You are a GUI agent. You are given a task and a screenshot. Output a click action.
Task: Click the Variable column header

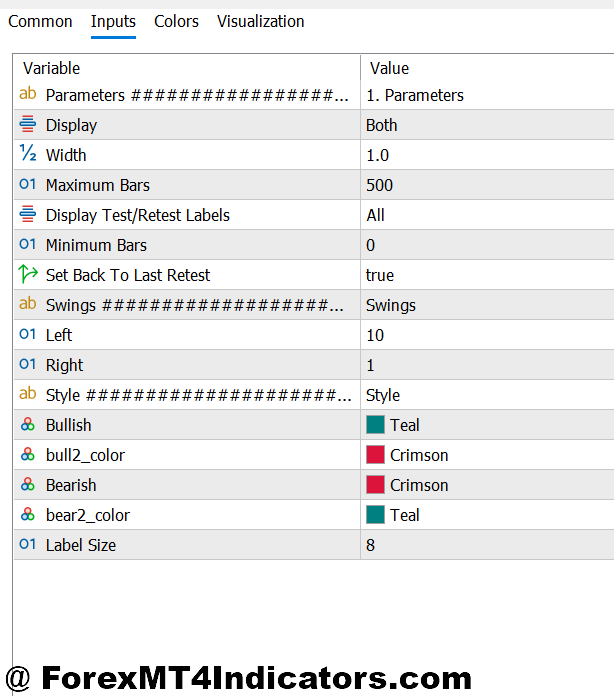(52, 68)
